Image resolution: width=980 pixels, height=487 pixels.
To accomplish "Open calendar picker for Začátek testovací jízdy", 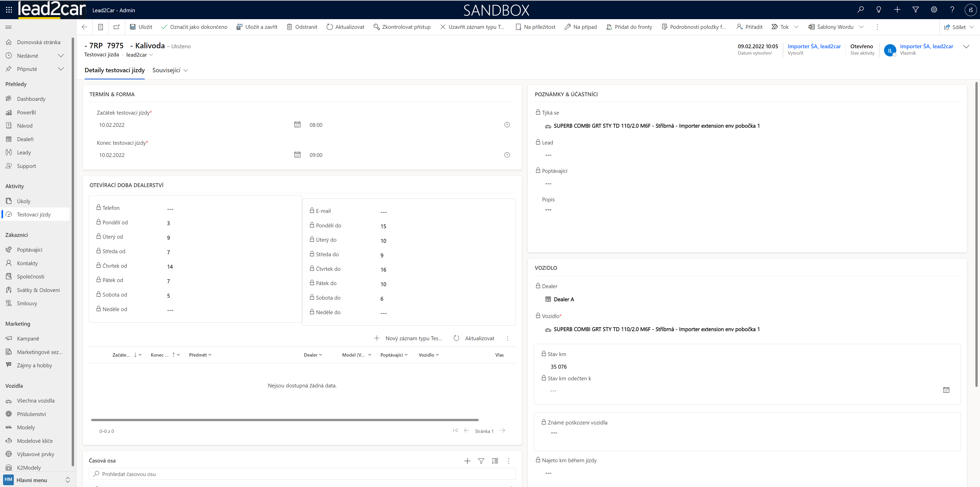I will [298, 125].
